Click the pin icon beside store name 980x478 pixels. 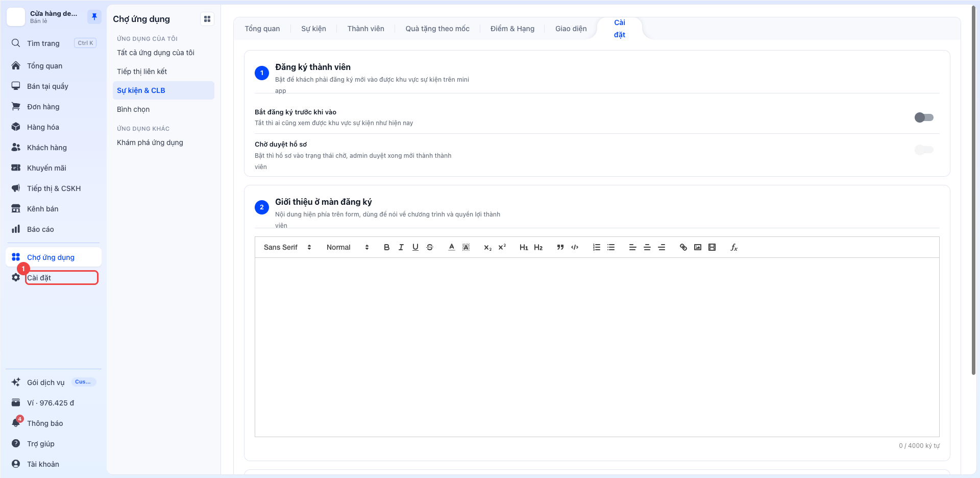[x=94, y=17]
